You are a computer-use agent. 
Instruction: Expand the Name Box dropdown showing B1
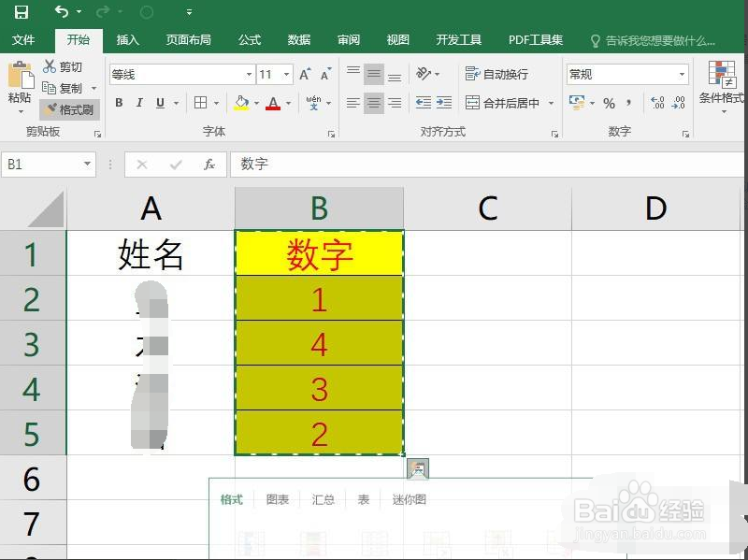point(86,164)
